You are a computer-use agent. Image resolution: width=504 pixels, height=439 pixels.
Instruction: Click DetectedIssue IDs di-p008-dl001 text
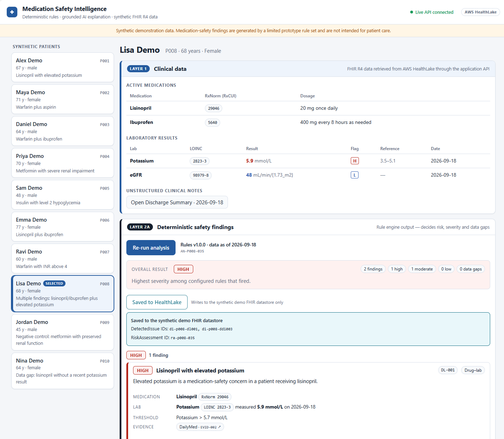click(184, 329)
